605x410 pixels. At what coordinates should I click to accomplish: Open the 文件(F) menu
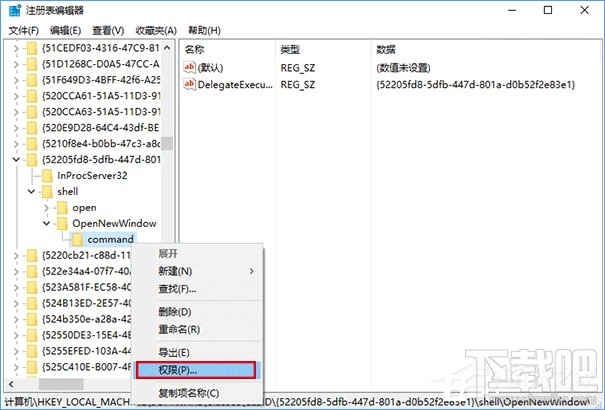click(24, 30)
